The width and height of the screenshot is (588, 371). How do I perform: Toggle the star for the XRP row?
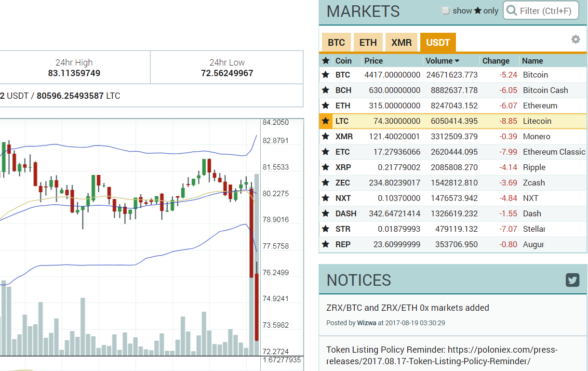pyautogui.click(x=326, y=167)
